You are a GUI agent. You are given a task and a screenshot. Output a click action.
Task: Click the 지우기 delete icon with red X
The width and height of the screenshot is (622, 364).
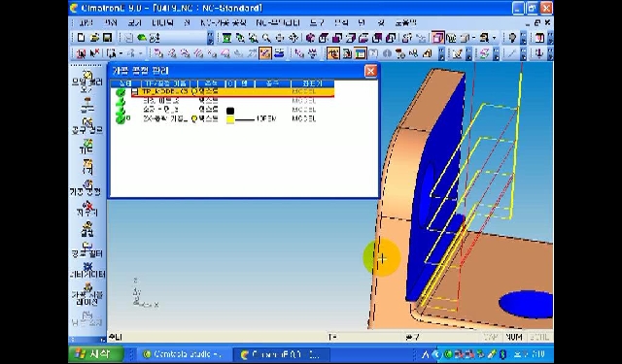(x=86, y=209)
